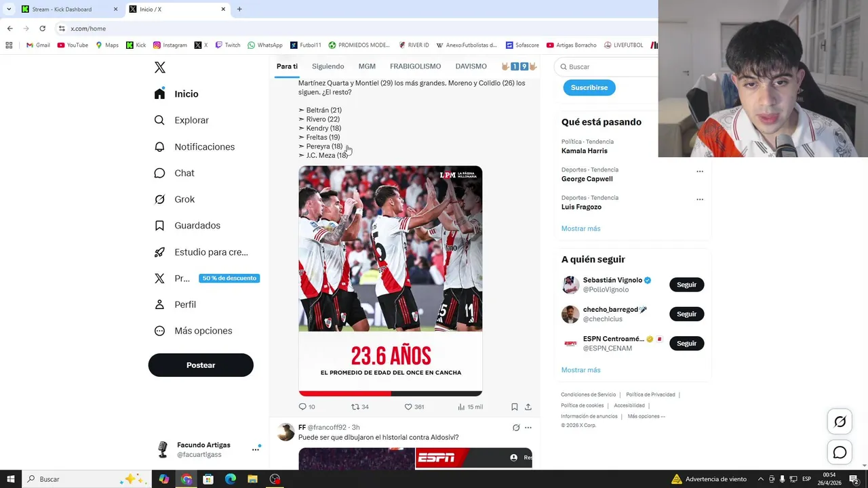Like the tweet with 361 likes
The image size is (868, 488).
pyautogui.click(x=414, y=407)
